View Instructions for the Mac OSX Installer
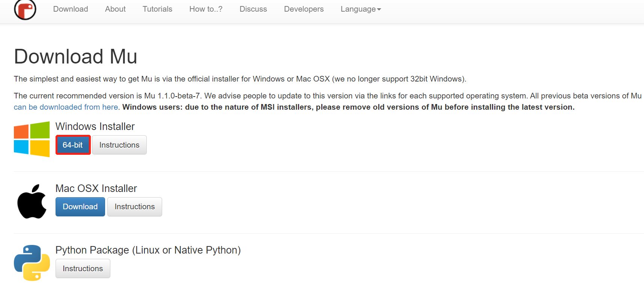This screenshot has height=287, width=644. point(135,207)
